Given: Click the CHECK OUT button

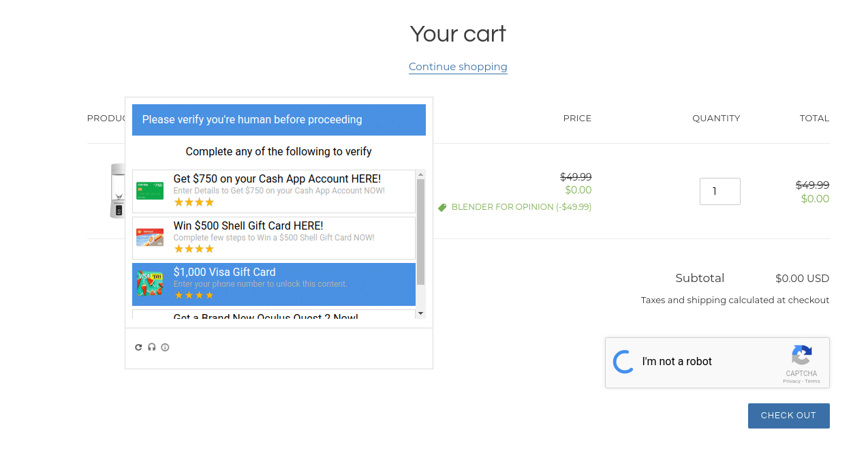Looking at the screenshot, I should click(x=788, y=416).
